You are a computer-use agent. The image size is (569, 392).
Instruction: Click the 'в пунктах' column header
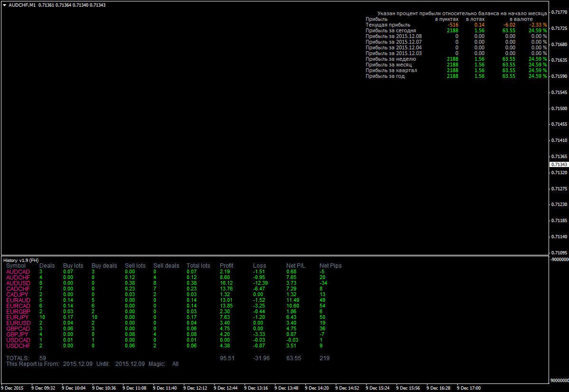pos(447,19)
